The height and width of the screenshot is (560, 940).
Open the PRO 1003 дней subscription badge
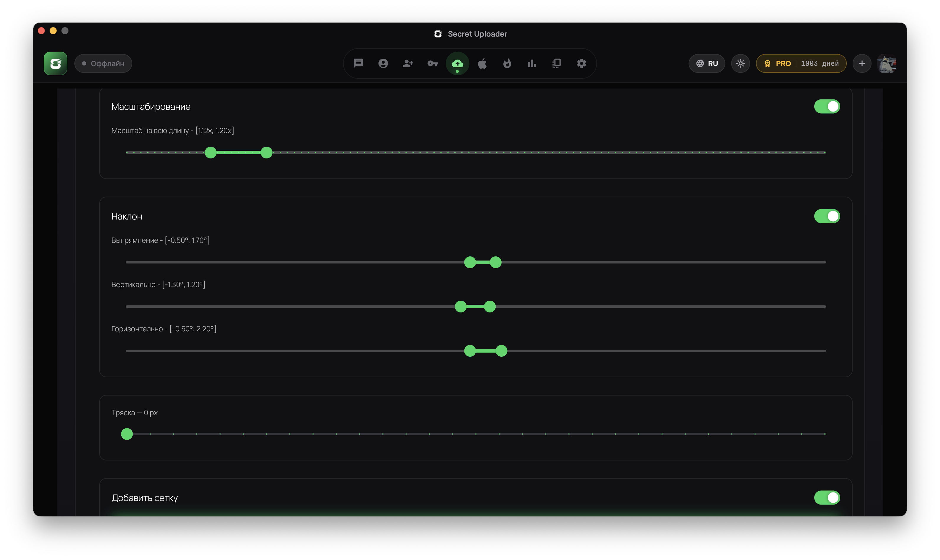[801, 63]
